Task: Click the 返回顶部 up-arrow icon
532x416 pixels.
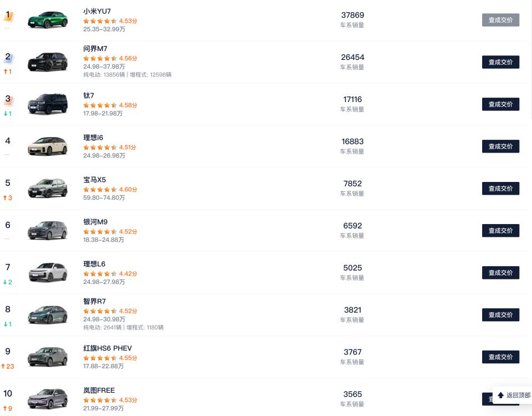Action: [x=501, y=395]
